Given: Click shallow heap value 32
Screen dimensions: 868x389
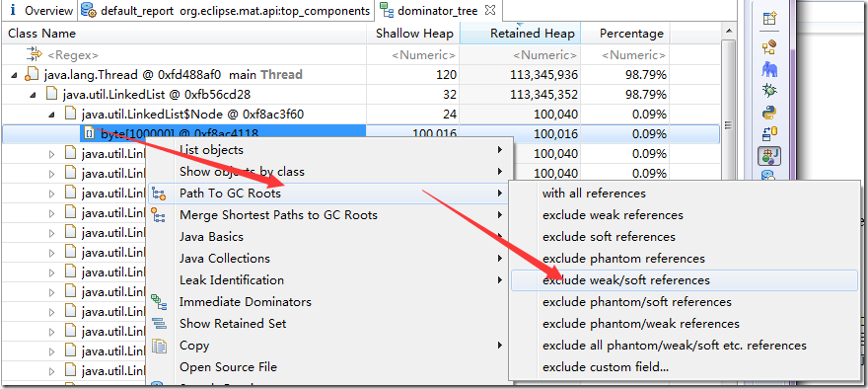Looking at the screenshot, I should [x=450, y=95].
